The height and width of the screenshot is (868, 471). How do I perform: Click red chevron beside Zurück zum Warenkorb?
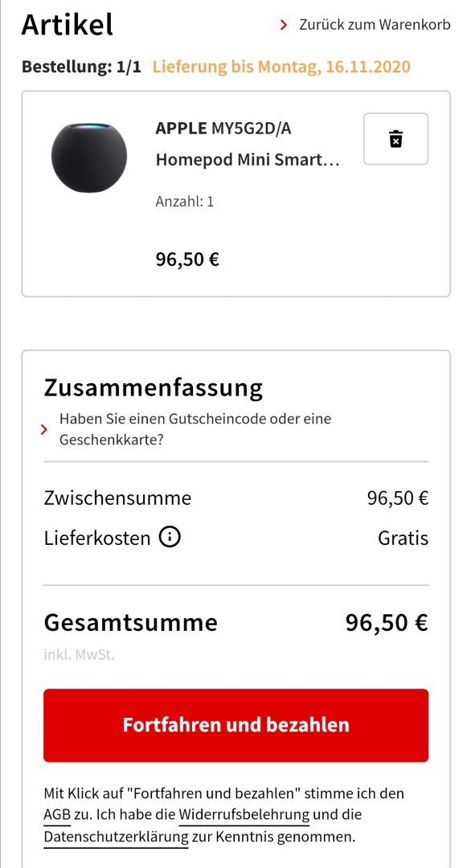pyautogui.click(x=284, y=25)
